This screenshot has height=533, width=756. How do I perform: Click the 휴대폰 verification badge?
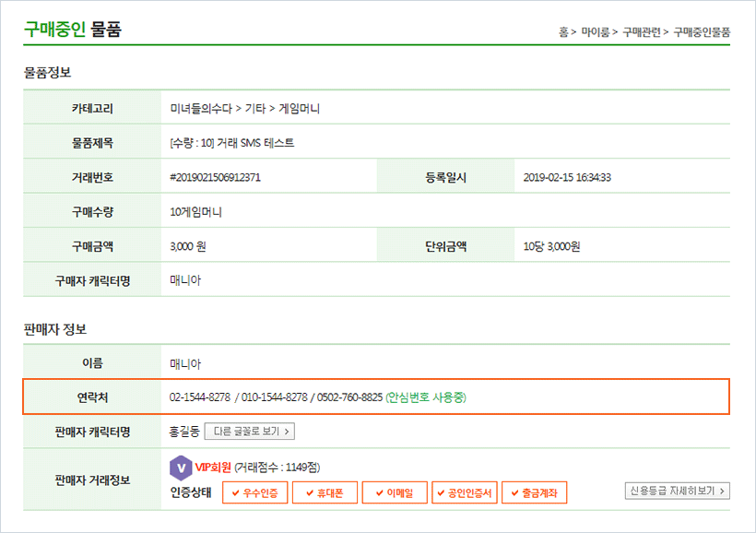coord(325,492)
